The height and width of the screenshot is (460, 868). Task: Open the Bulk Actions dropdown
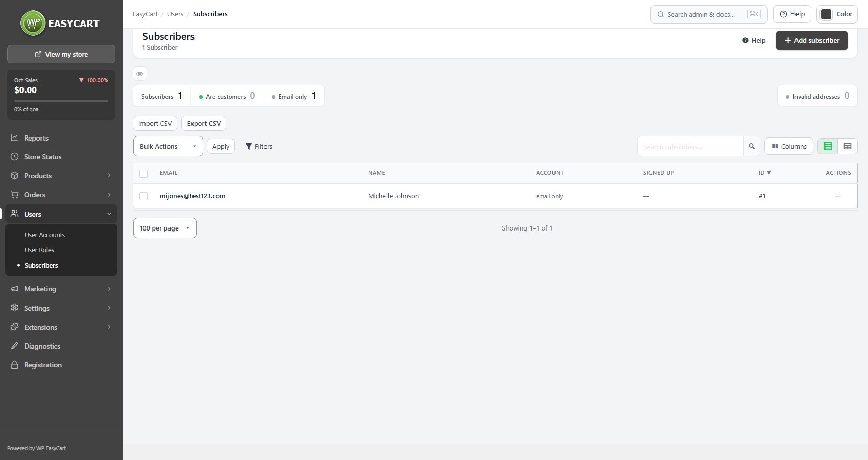point(168,146)
